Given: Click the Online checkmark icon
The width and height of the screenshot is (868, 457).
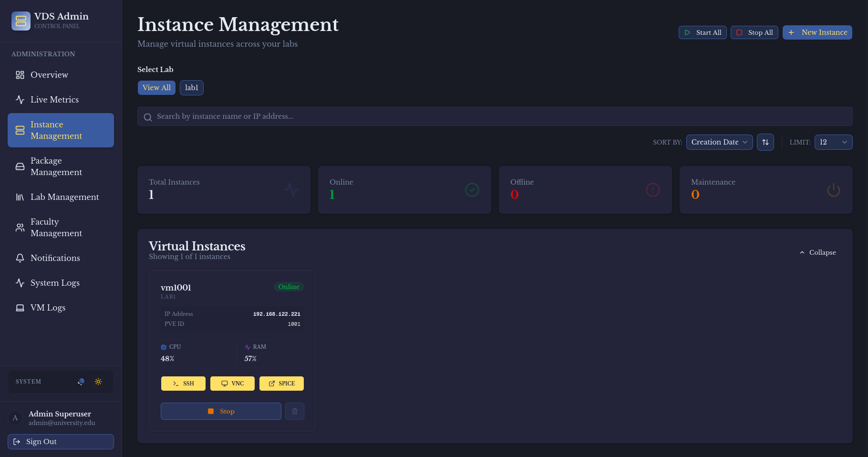Looking at the screenshot, I should (472, 190).
